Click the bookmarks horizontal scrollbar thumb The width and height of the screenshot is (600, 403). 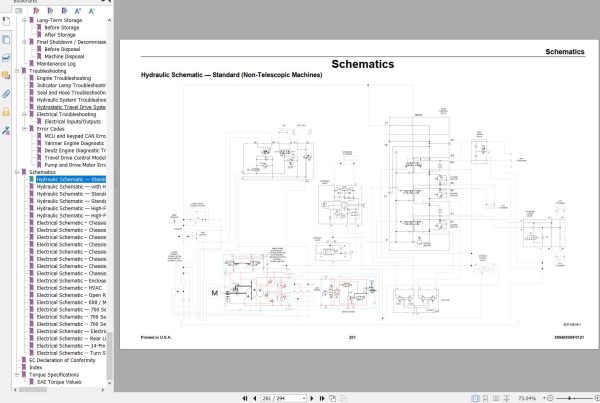pyautogui.click(x=33, y=390)
